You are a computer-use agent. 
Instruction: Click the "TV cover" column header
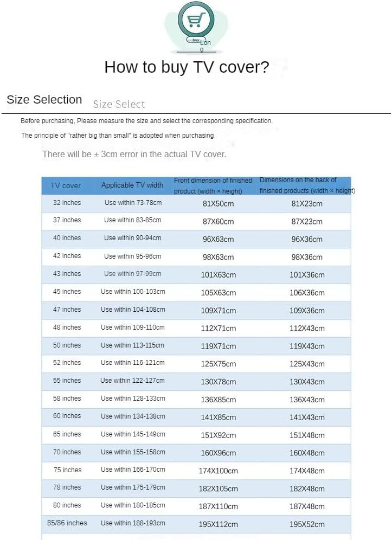66,185
